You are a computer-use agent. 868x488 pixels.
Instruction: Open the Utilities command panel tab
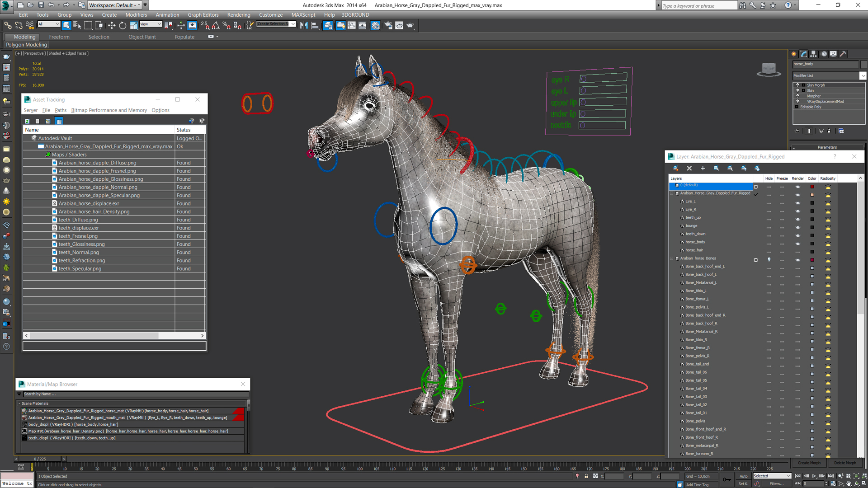tap(843, 54)
